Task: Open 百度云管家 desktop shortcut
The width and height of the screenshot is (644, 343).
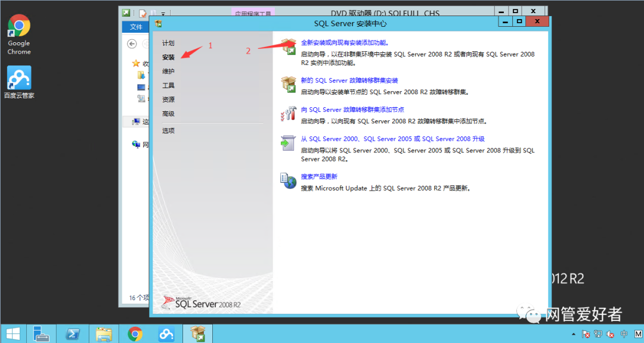Action: click(x=19, y=82)
